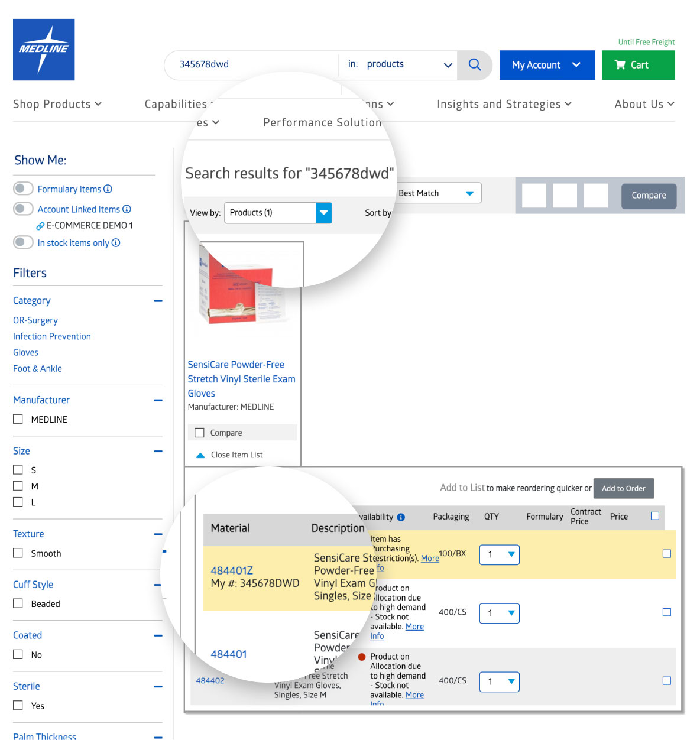Open the SensiCare Powder-Free product title link

[x=241, y=379]
